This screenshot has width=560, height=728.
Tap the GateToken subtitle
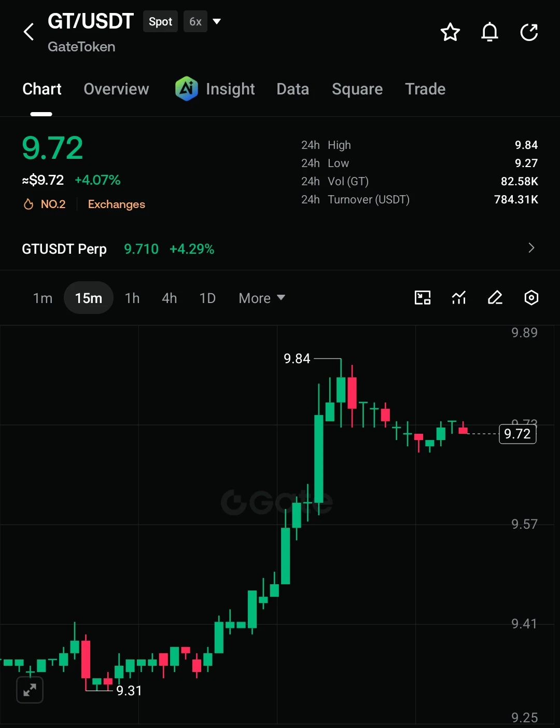point(81,47)
